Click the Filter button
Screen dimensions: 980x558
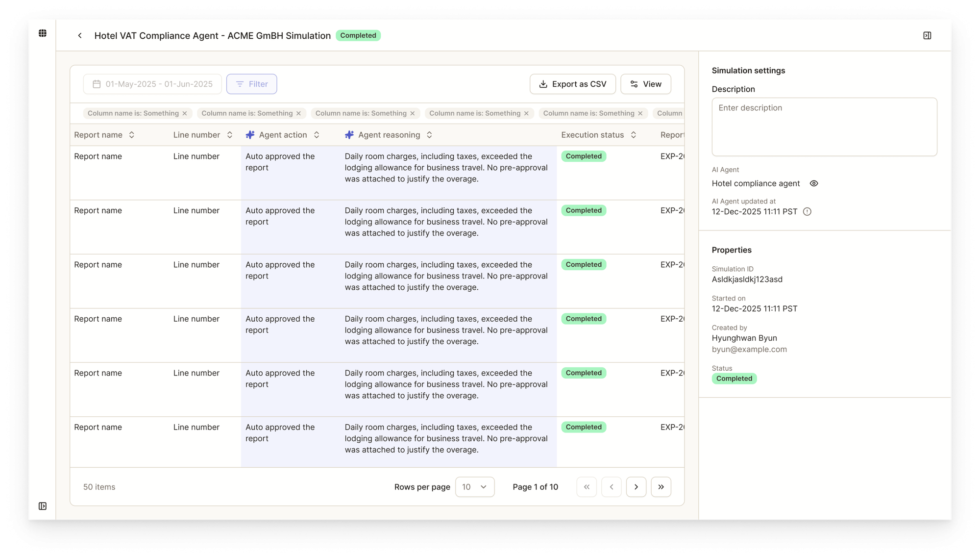coord(251,84)
